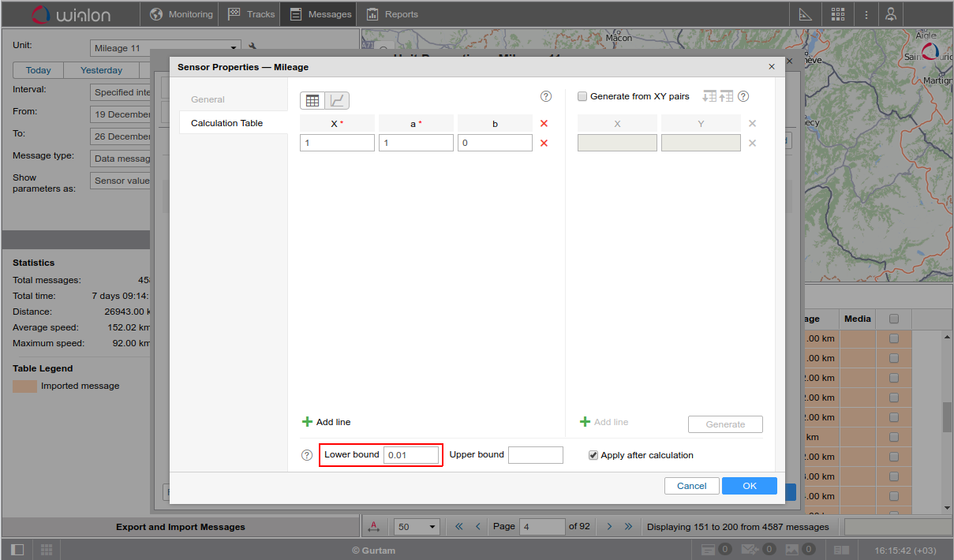954x560 pixels.
Task: Uncheck Apply after calculation
Action: (x=593, y=455)
